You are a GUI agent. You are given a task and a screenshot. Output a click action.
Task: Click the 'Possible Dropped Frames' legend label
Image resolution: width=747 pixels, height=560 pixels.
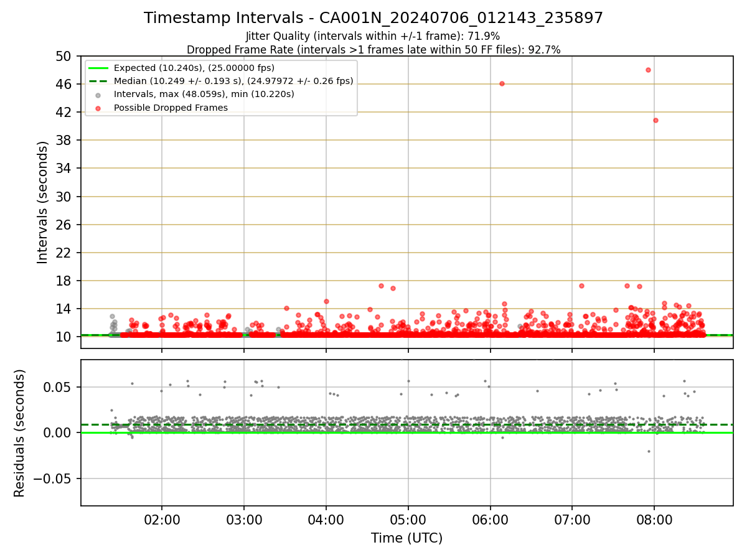171,108
